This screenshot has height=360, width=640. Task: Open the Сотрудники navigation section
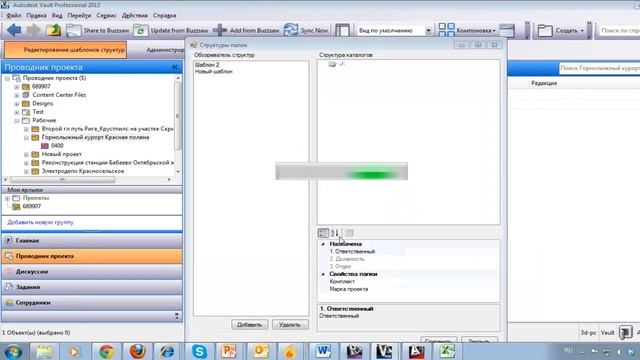[92, 302]
